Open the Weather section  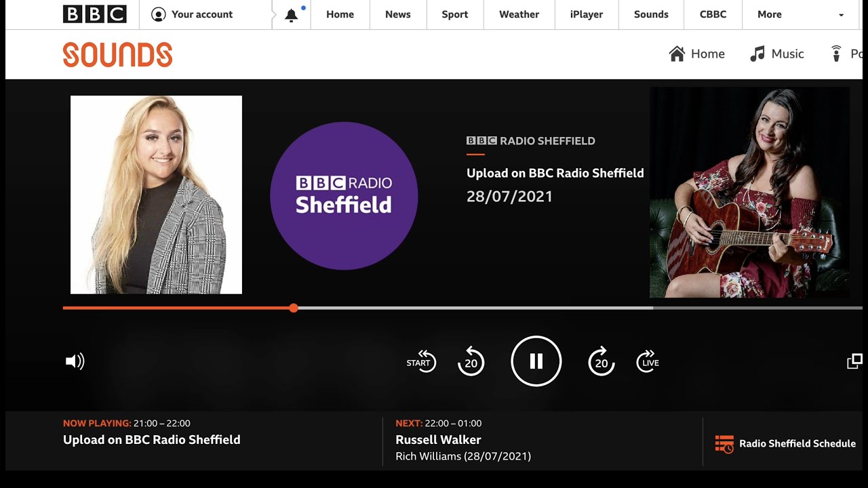(519, 14)
